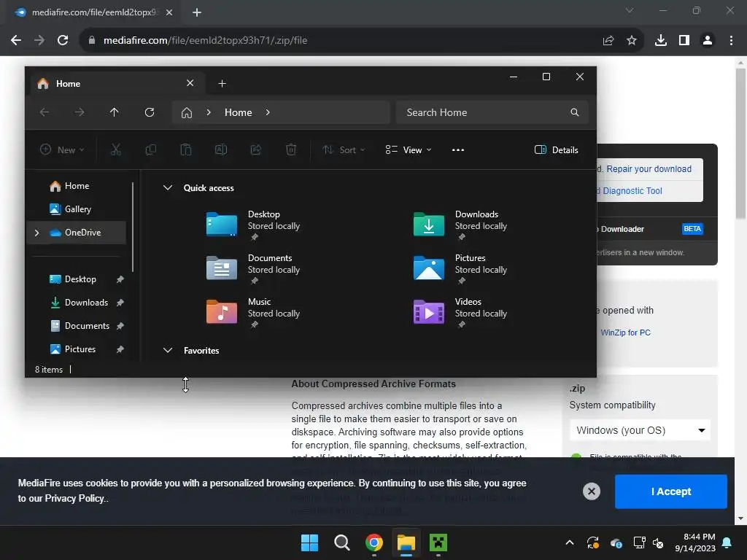
Task: Open the Desktop folder in Quick access
Action: [253, 225]
